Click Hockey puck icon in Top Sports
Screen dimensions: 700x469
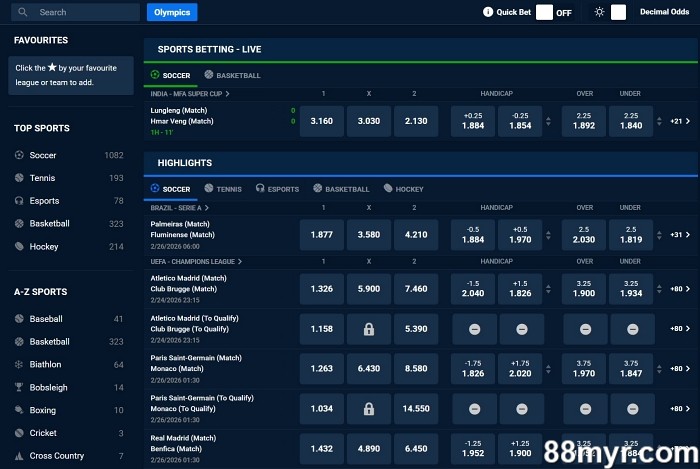point(19,246)
